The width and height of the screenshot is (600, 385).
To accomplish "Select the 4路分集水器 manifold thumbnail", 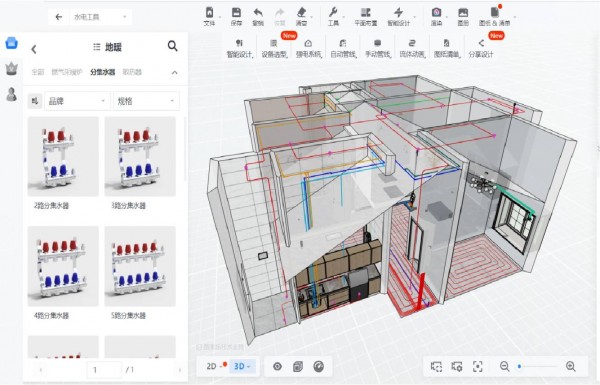I will click(x=63, y=266).
